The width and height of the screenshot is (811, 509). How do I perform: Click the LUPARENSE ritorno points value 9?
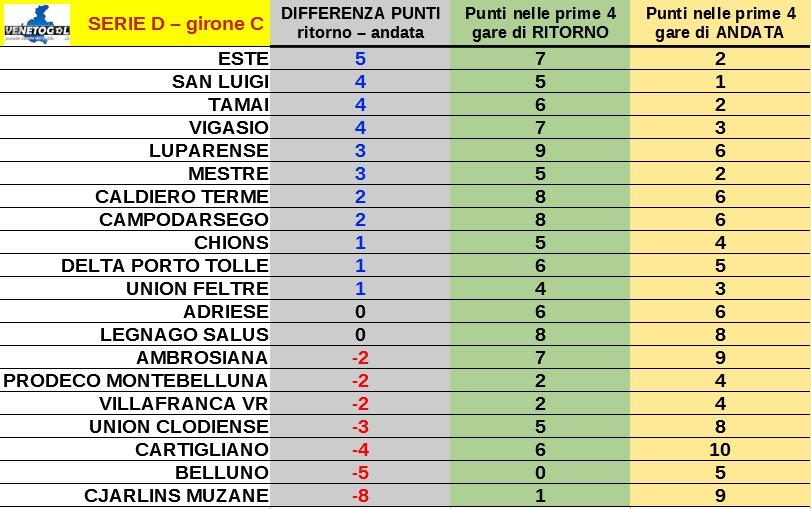point(540,151)
